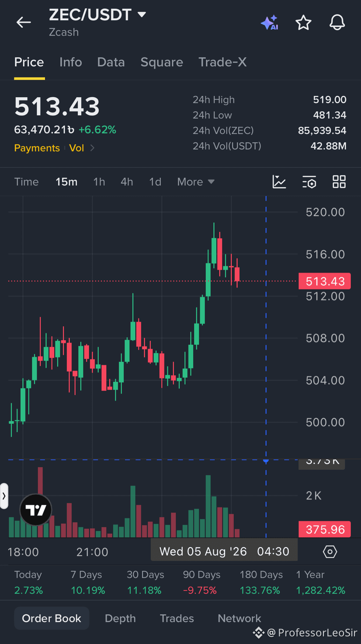Switch to the Price tab

point(29,62)
